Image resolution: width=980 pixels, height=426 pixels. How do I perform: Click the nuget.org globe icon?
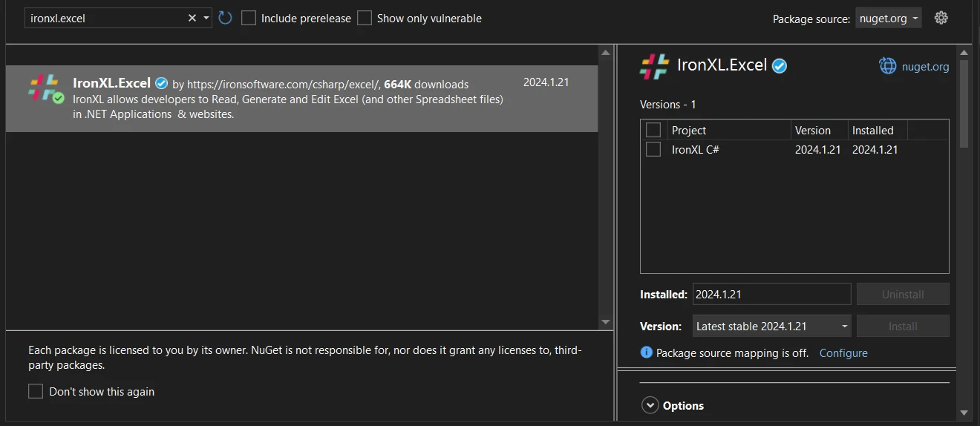pos(888,66)
